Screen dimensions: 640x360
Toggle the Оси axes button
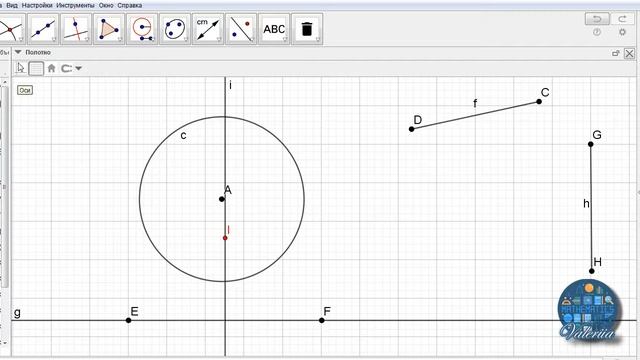(x=25, y=90)
